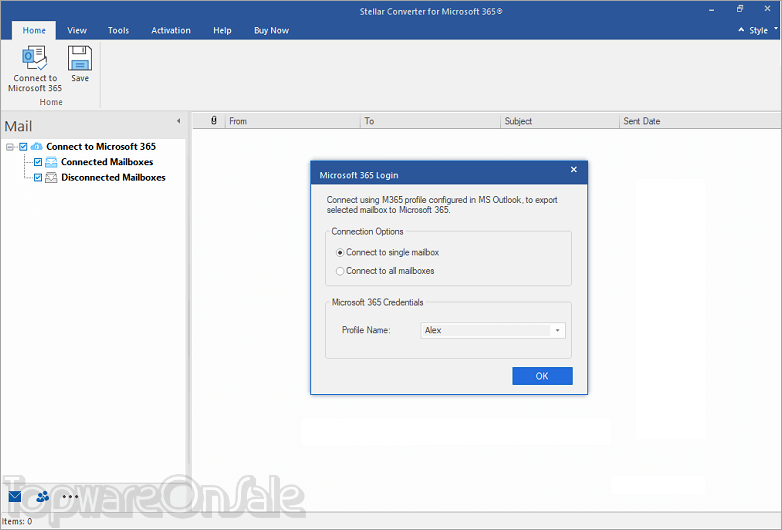Open the Style dropdown menu

(x=762, y=30)
